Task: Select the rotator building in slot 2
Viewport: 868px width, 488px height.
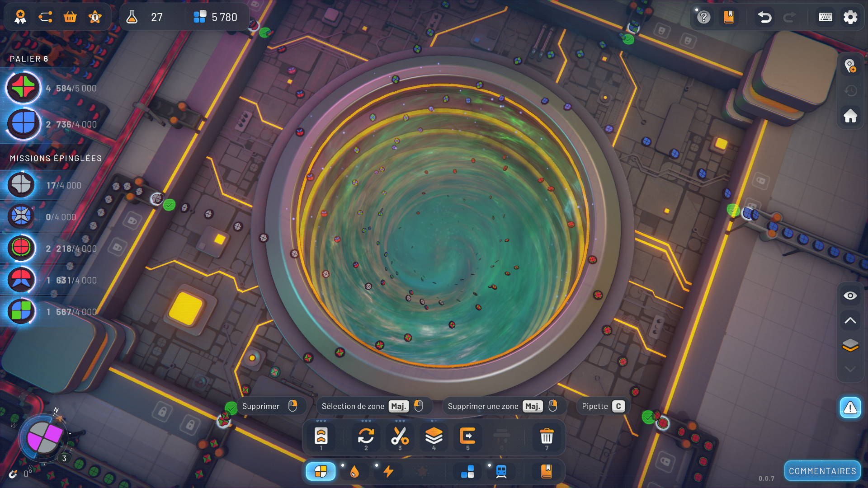Action: pyautogui.click(x=366, y=436)
